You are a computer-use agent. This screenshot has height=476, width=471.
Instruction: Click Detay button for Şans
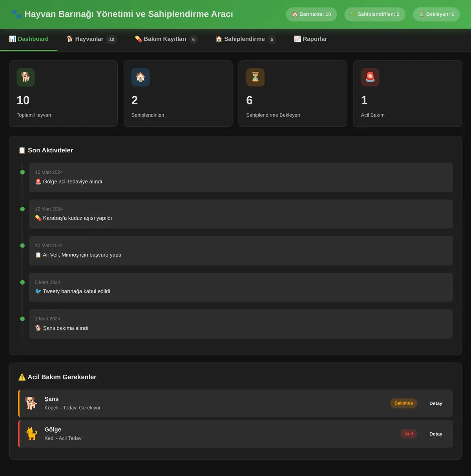pyautogui.click(x=436, y=403)
